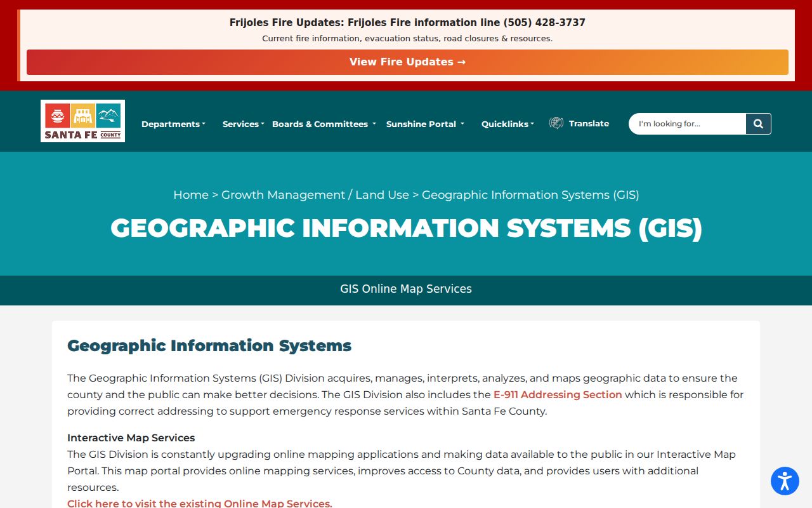
Task: Click the Santa Fe County logo
Action: (x=82, y=121)
